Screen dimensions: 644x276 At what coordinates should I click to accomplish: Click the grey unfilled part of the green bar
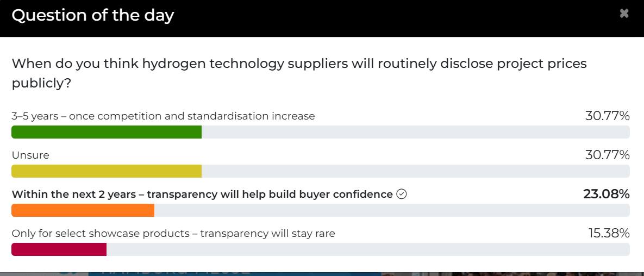(x=415, y=132)
